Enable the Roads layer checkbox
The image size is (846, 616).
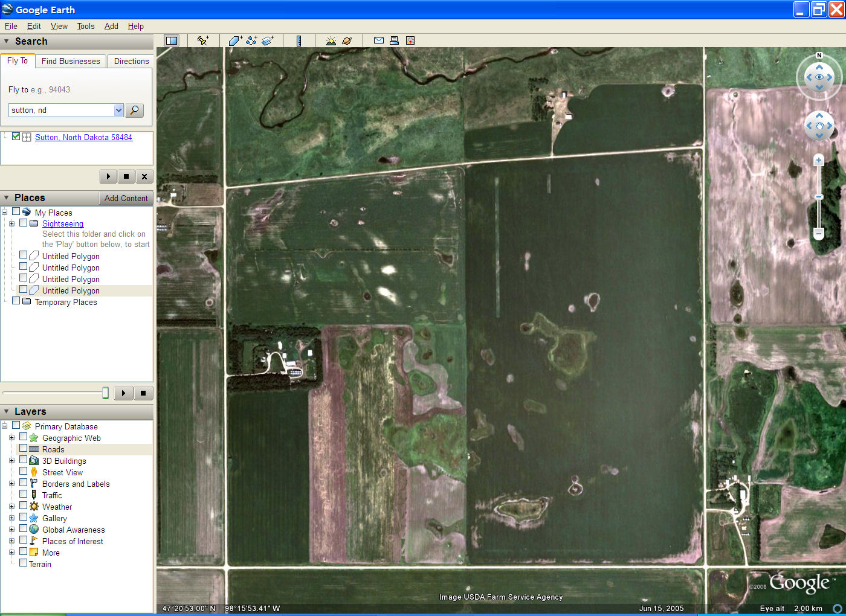coord(23,448)
